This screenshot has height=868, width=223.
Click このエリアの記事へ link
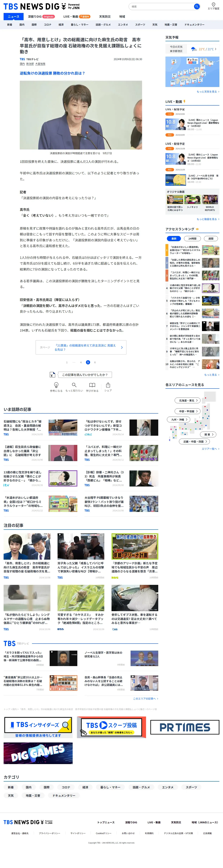click(145, 699)
